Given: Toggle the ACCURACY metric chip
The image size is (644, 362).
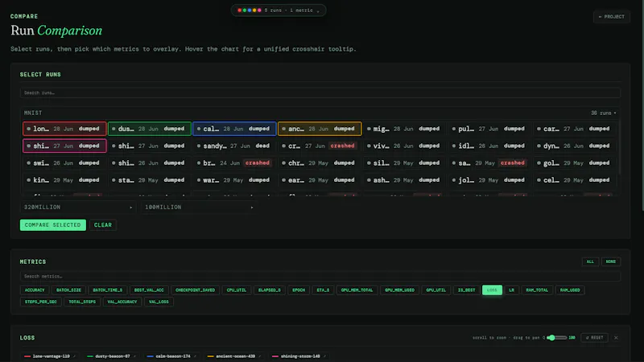Looking at the screenshot, I should tap(35, 290).
